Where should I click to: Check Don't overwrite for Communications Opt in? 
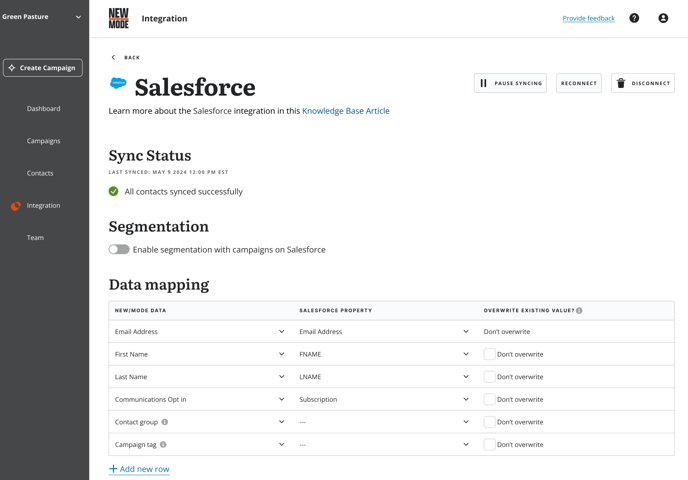coord(489,399)
